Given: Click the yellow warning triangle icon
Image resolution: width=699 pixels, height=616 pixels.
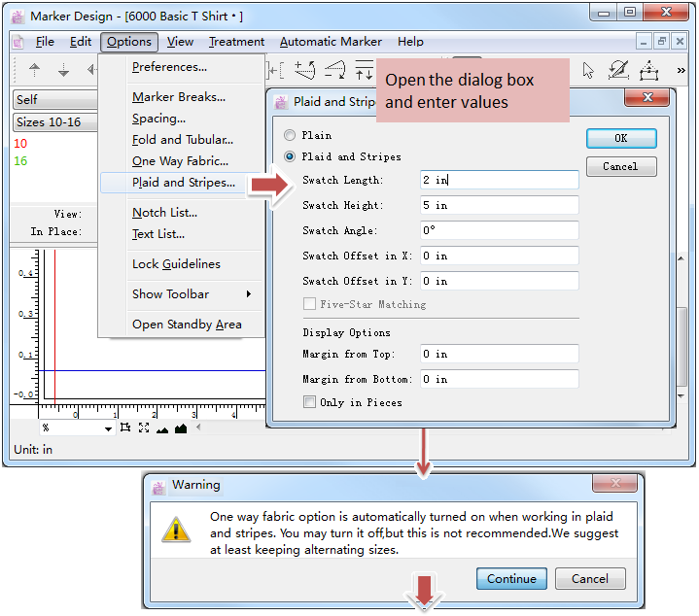Looking at the screenshot, I should click(175, 530).
